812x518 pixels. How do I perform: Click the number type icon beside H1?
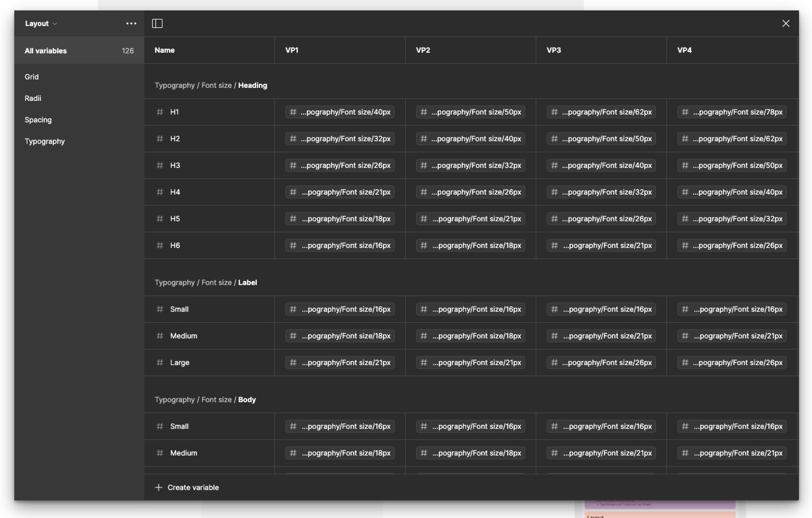pyautogui.click(x=160, y=112)
